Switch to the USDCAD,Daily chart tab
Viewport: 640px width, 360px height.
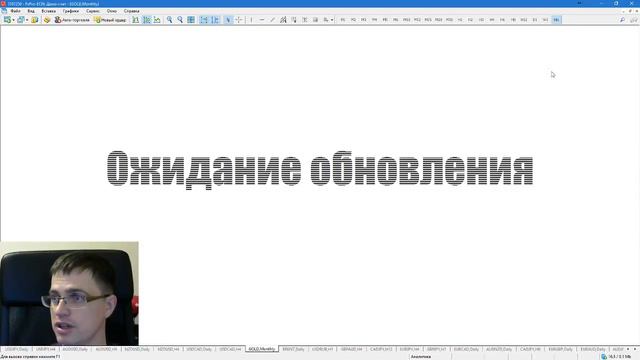click(199, 349)
